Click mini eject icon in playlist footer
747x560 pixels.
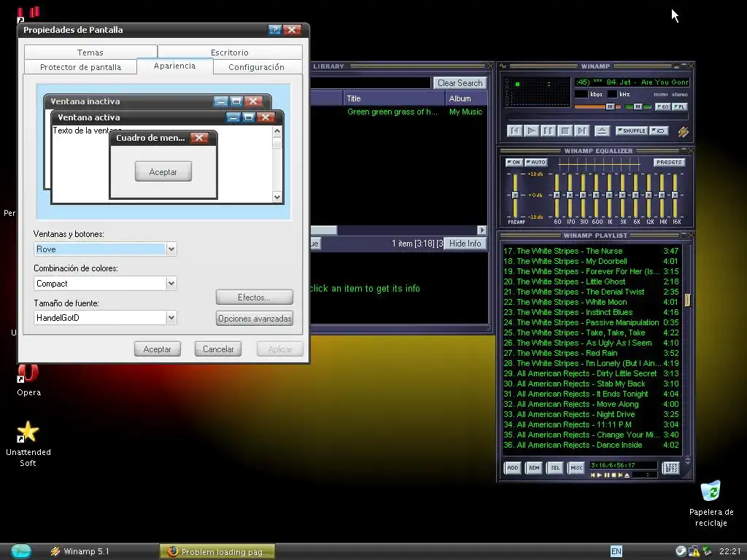coord(627,475)
